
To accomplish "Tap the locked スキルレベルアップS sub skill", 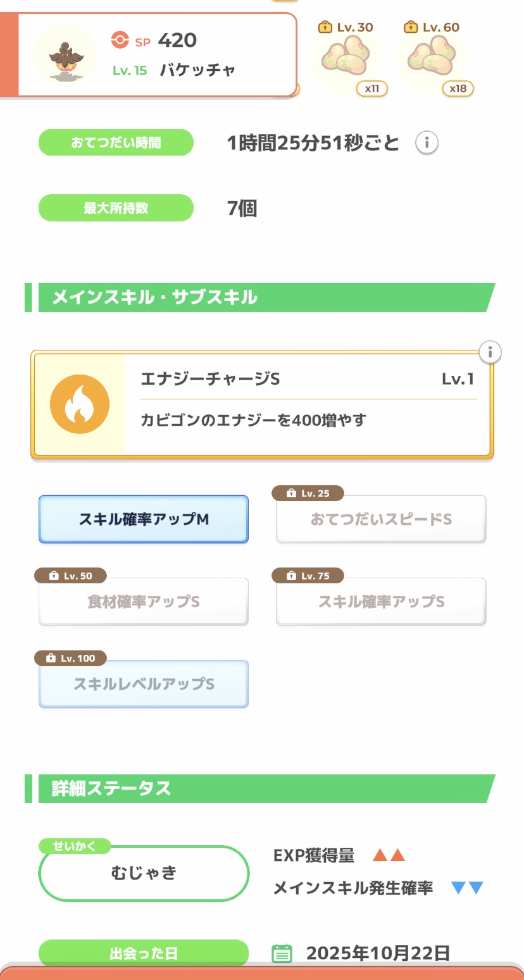I will 144,684.
